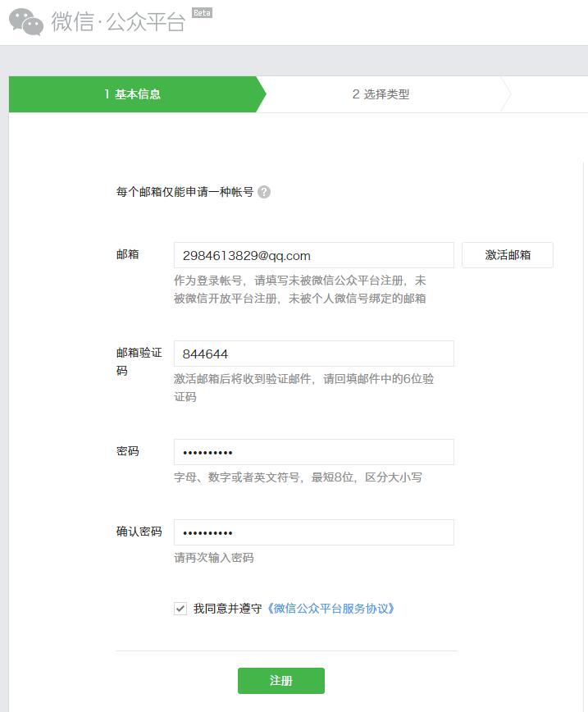Click the Beta badge beside the title
The image size is (588, 712).
coord(202,12)
